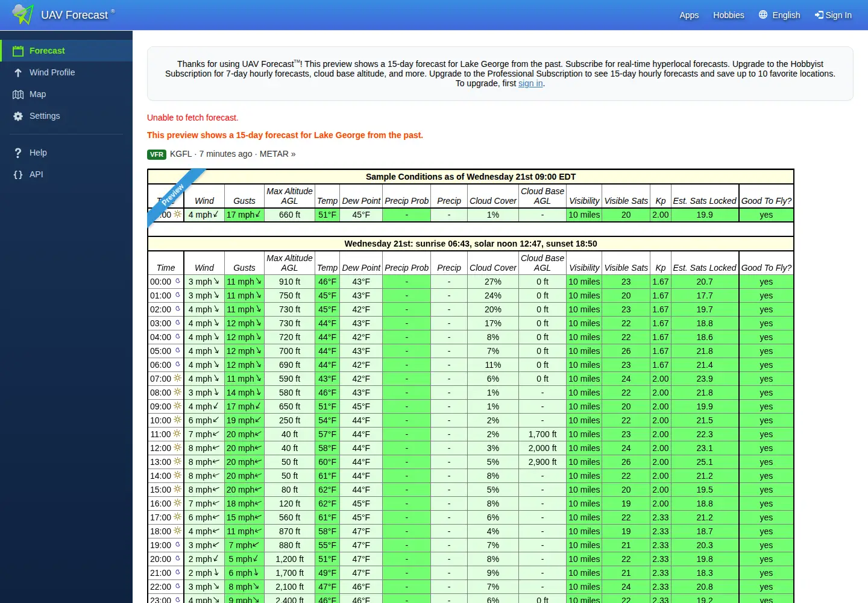868x603 pixels.
Task: Click the sun icon in the 12:00 row
Action: point(177,447)
